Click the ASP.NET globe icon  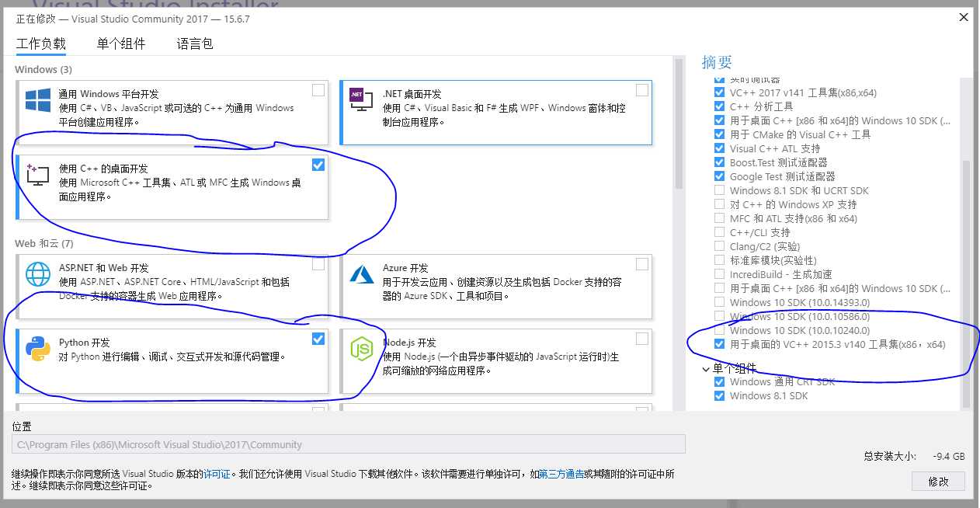coord(37,274)
